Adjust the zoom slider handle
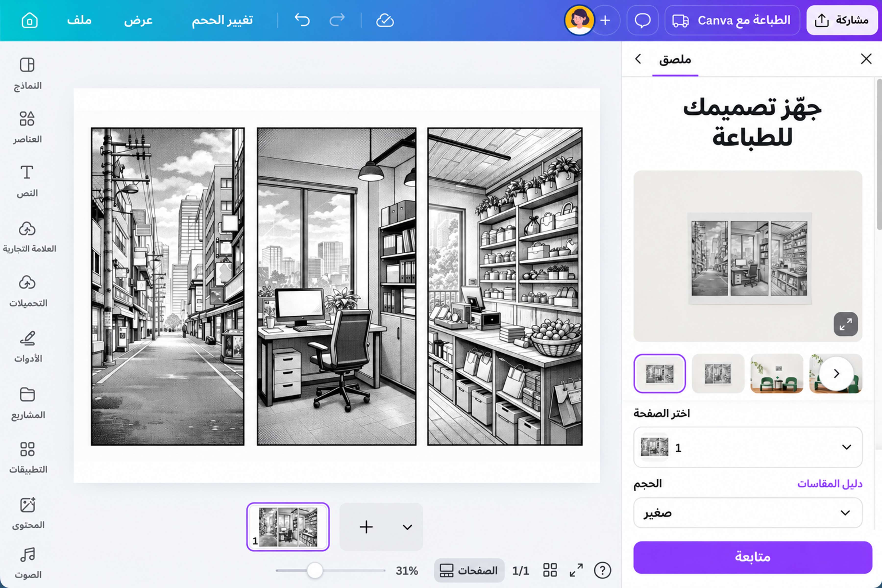This screenshot has width=882, height=588. coord(315,570)
